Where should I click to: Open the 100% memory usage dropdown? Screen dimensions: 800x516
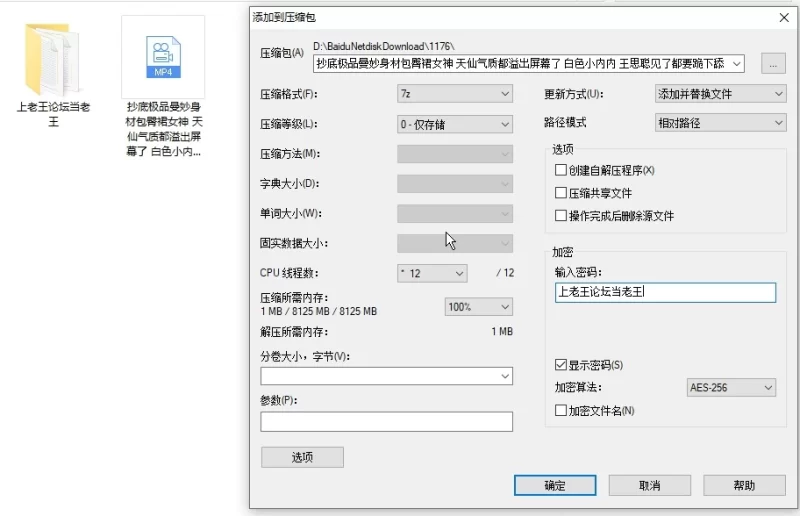[x=479, y=307]
